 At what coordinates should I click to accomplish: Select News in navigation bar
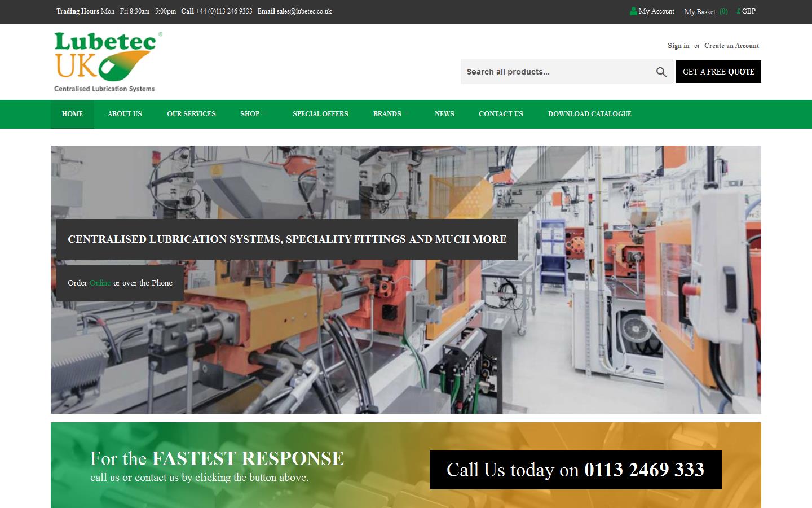(444, 114)
